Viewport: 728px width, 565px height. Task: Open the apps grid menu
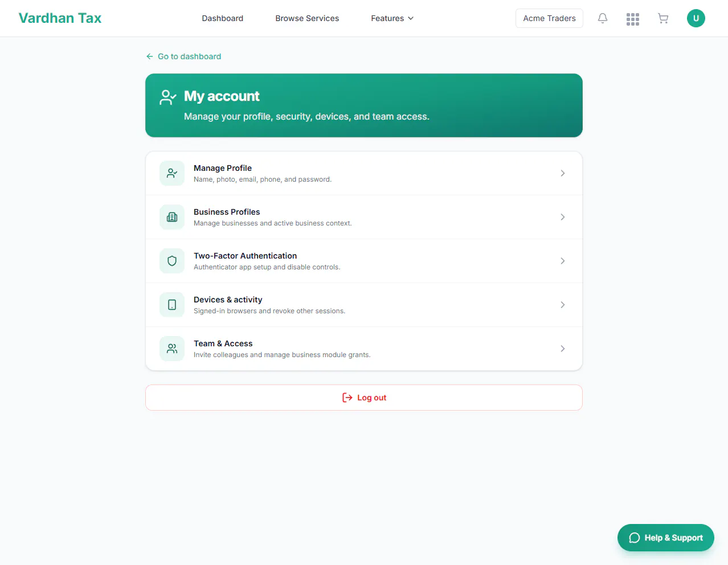pyautogui.click(x=633, y=19)
